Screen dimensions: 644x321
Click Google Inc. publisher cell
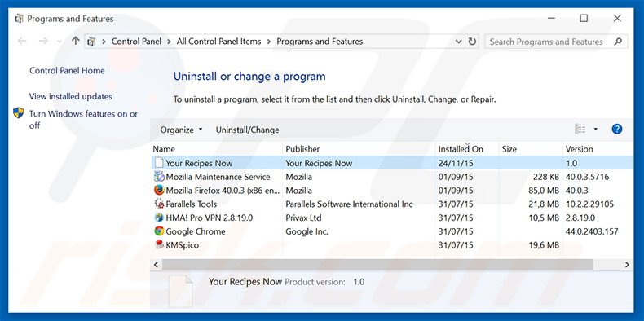pos(307,231)
